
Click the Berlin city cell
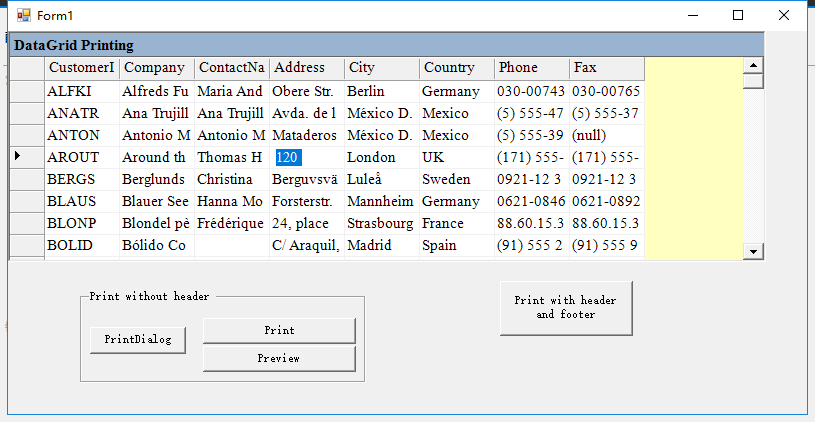click(x=382, y=91)
